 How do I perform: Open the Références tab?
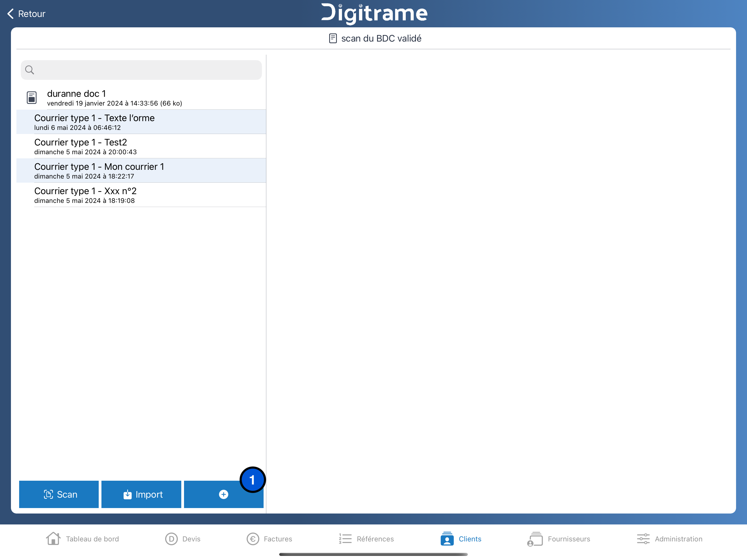pos(366,539)
